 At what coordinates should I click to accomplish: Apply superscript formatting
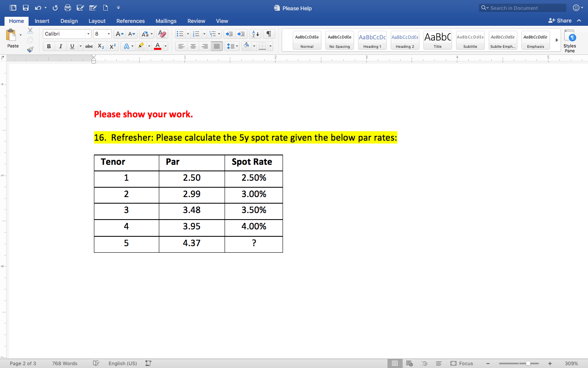pos(113,46)
